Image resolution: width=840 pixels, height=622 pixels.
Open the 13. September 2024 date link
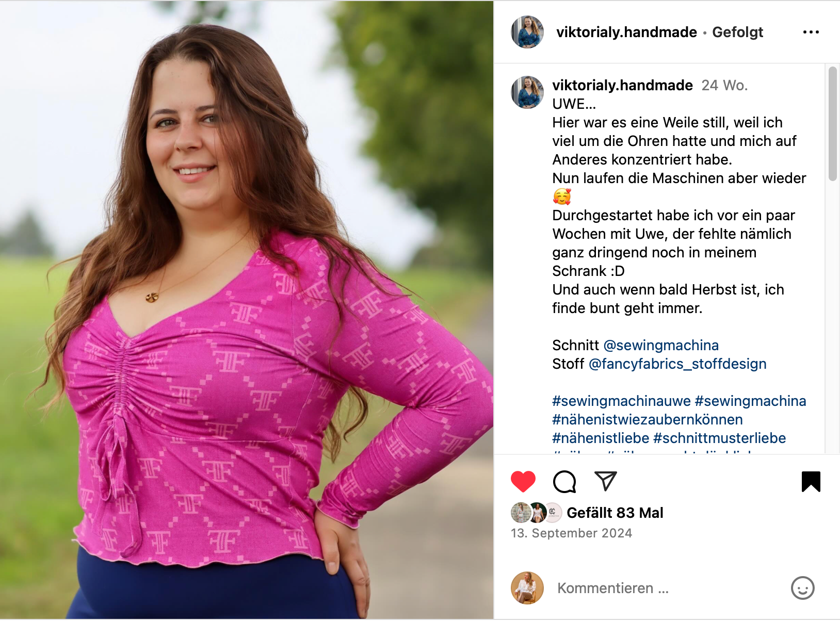(x=571, y=533)
